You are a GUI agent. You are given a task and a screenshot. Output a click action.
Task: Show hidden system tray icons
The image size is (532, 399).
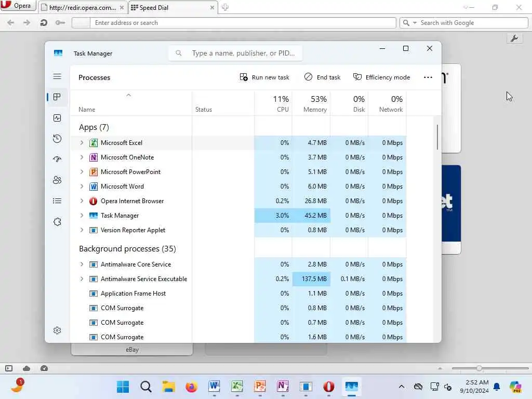point(402,387)
